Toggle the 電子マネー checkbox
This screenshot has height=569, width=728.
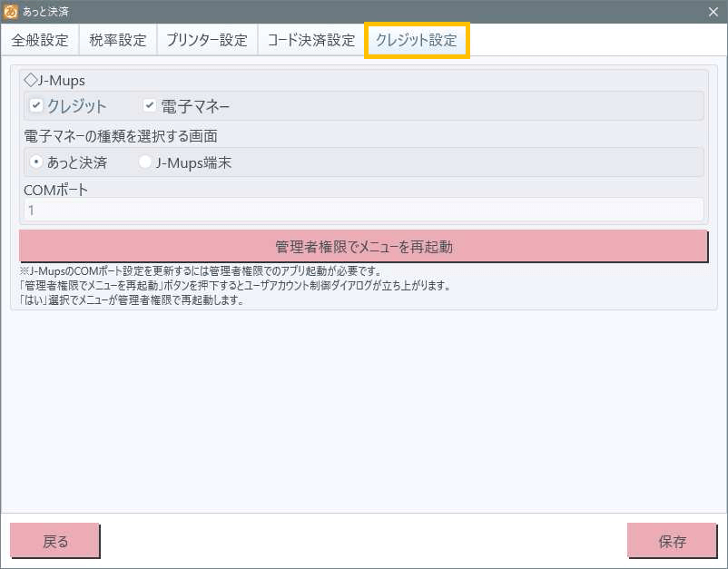point(151,106)
